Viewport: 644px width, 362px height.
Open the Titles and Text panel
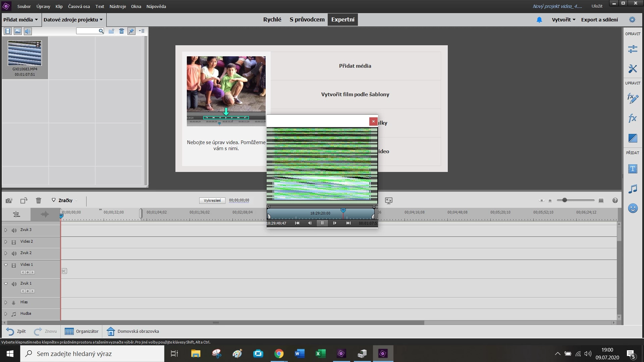click(x=633, y=169)
